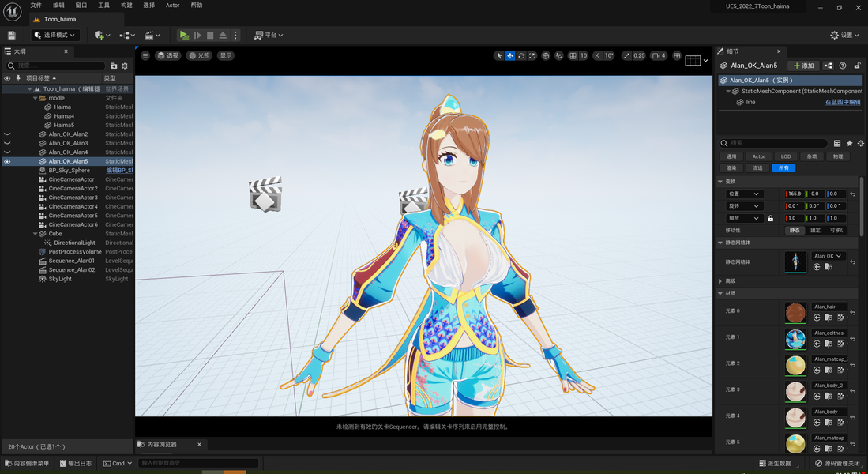Select CineCameraActor3 in the outliner
The width and height of the screenshot is (868, 474).
pos(73,197)
